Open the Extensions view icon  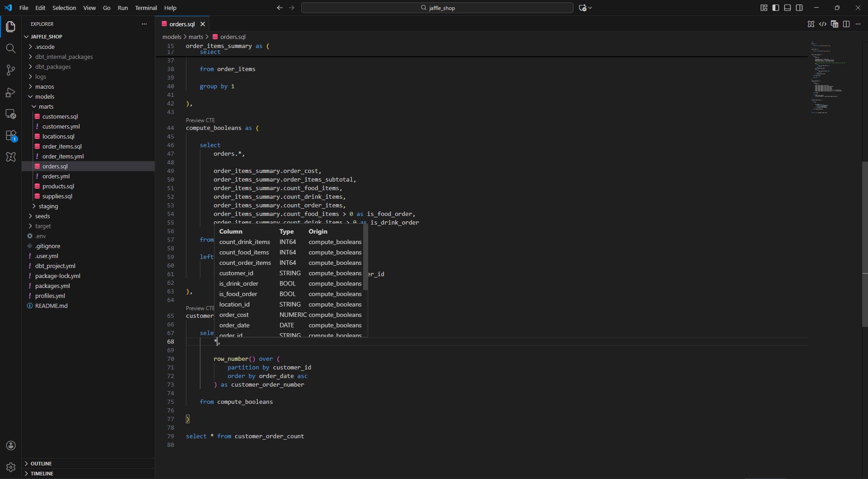(x=11, y=135)
